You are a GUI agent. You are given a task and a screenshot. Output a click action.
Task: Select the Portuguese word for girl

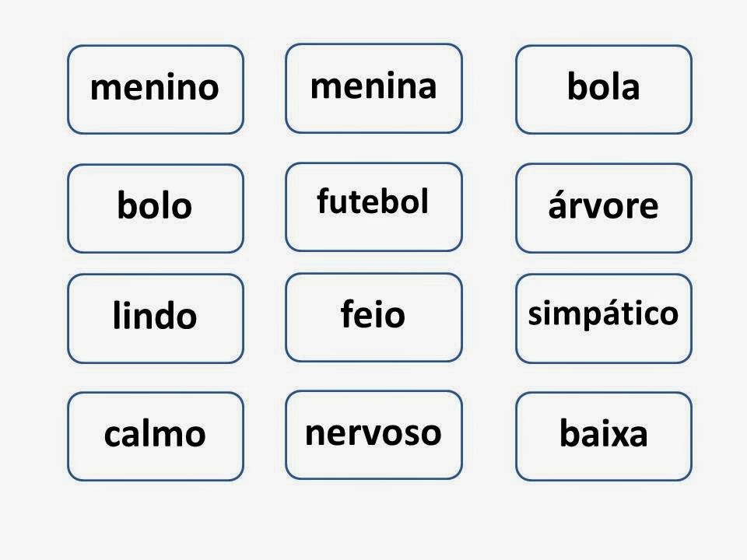pos(373,88)
